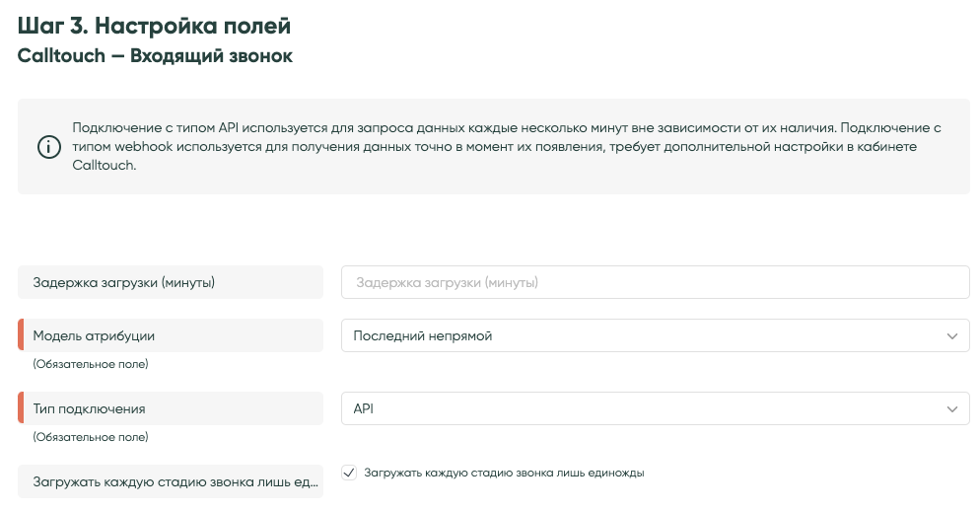Open dropdown showing "Последний непрямой"
This screenshot has height=512, width=980.
click(641, 336)
